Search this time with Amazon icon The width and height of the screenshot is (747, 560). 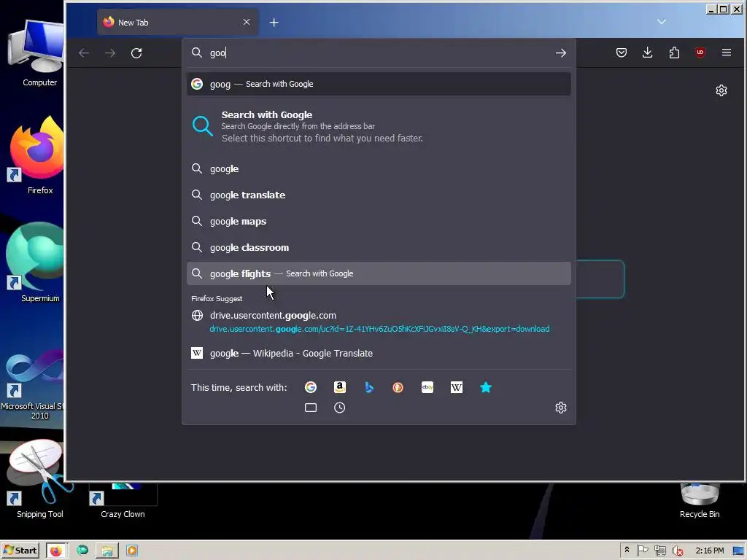(340, 387)
